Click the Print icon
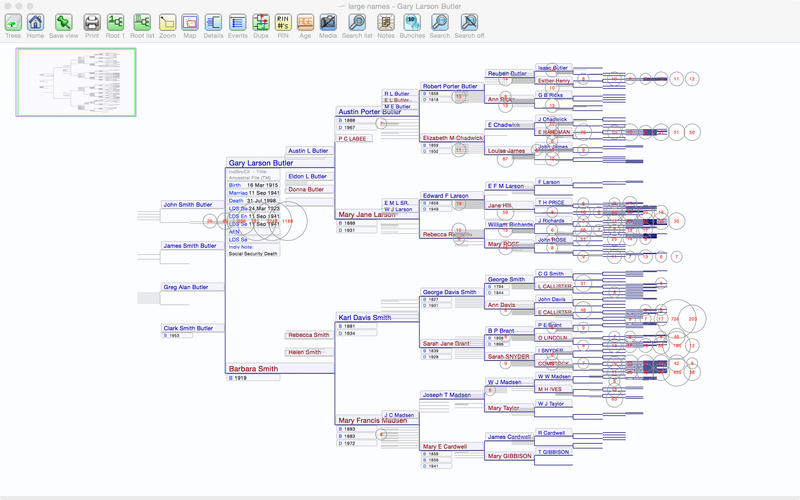The image size is (800, 500). point(91,22)
